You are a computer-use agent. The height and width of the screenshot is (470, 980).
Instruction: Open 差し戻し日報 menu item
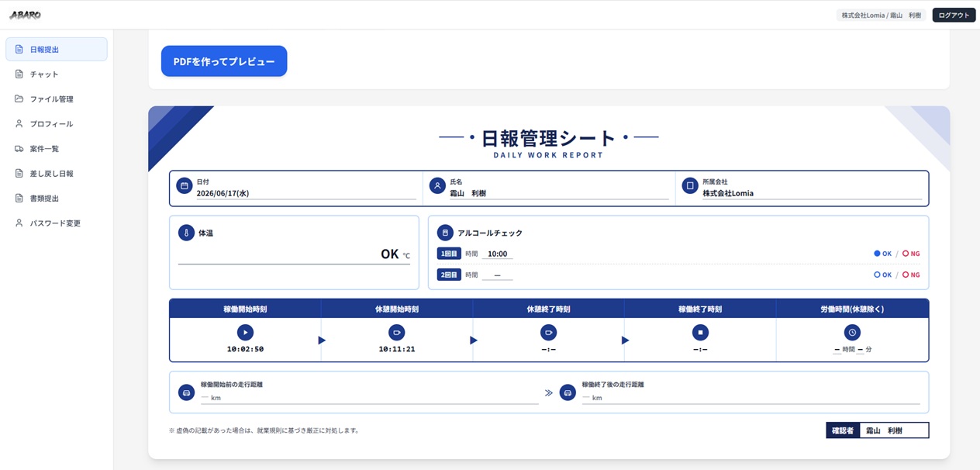tap(57, 173)
